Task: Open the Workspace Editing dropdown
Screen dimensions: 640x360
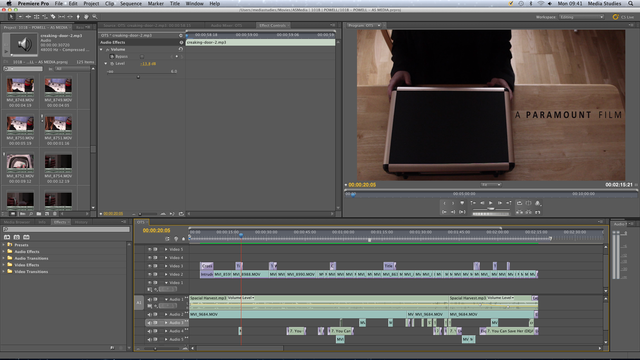Action: [x=582, y=17]
